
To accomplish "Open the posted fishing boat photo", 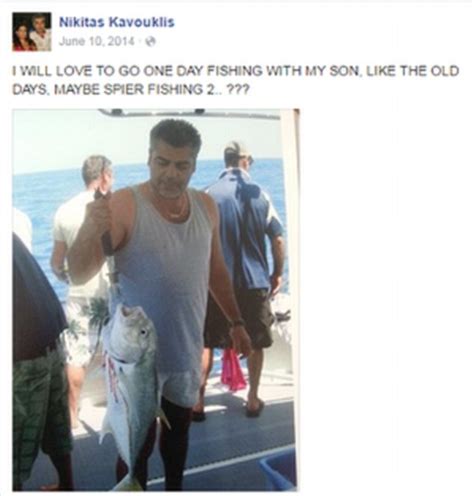I will pyautogui.click(x=155, y=300).
